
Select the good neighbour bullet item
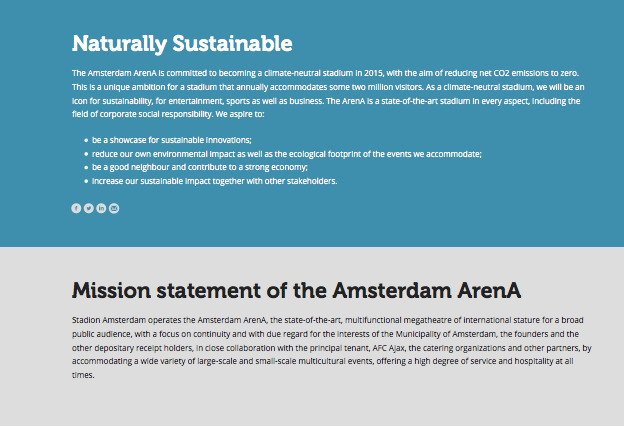coord(200,167)
